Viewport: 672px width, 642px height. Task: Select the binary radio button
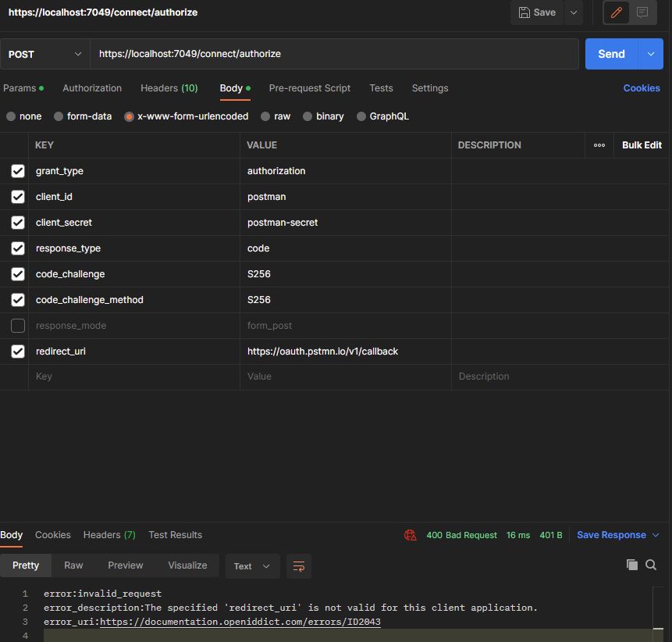(308, 116)
